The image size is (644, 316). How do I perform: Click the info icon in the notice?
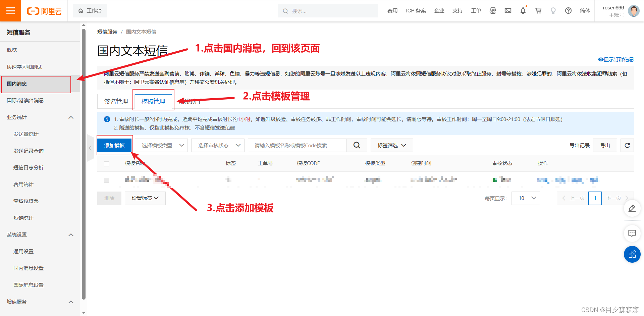tap(107, 119)
